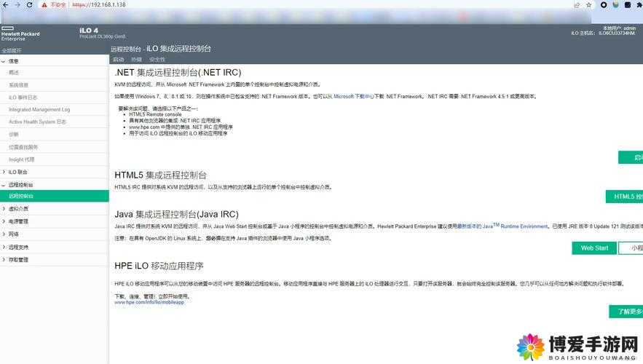Open 位置查找服务 in the sidebar
643x364 pixels.
click(23, 147)
